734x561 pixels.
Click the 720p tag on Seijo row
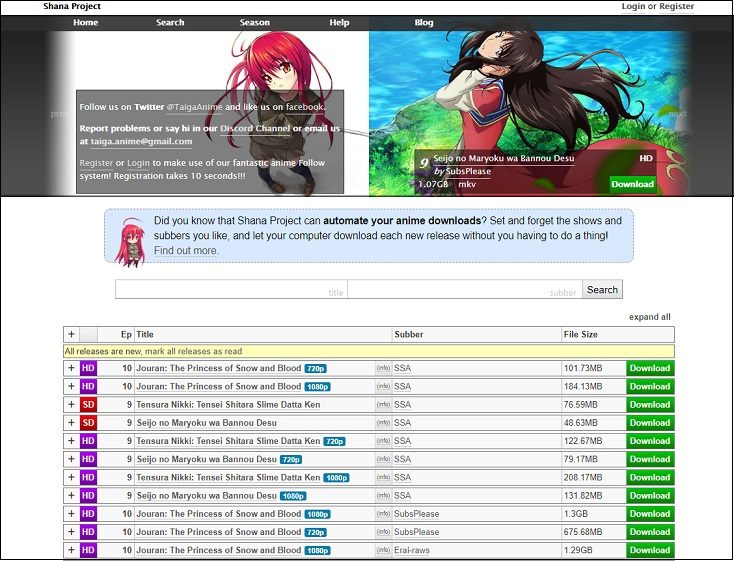coord(291,460)
